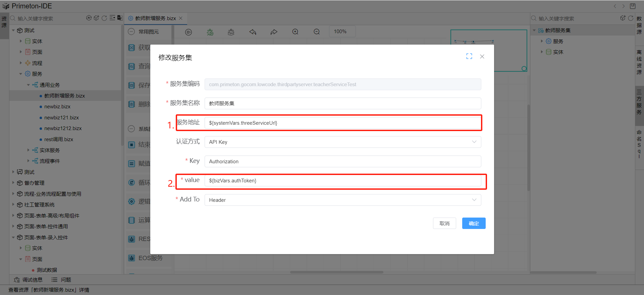Collapse the 通用业务 tree node
The width and height of the screenshot is (644, 295).
[x=29, y=85]
